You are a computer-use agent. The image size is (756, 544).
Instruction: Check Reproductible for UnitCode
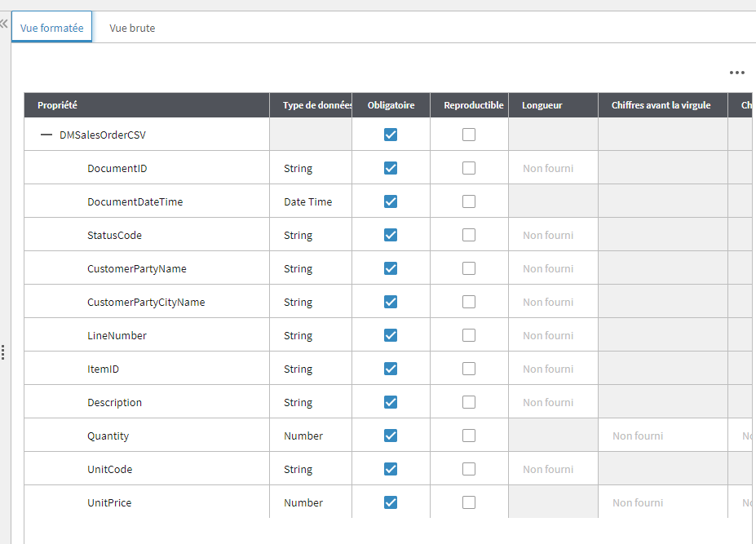coord(469,469)
